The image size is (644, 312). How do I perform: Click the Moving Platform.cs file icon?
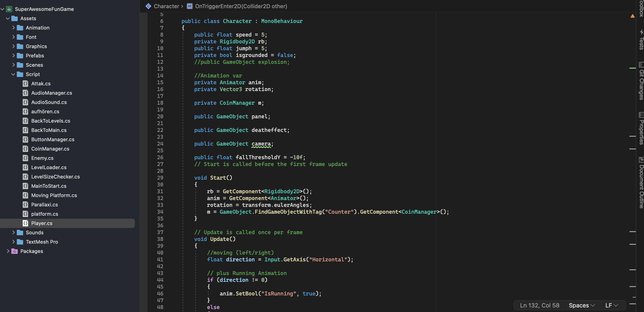coord(25,195)
